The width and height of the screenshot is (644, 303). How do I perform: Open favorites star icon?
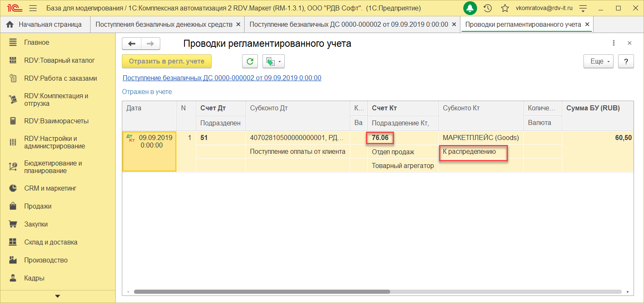click(505, 8)
